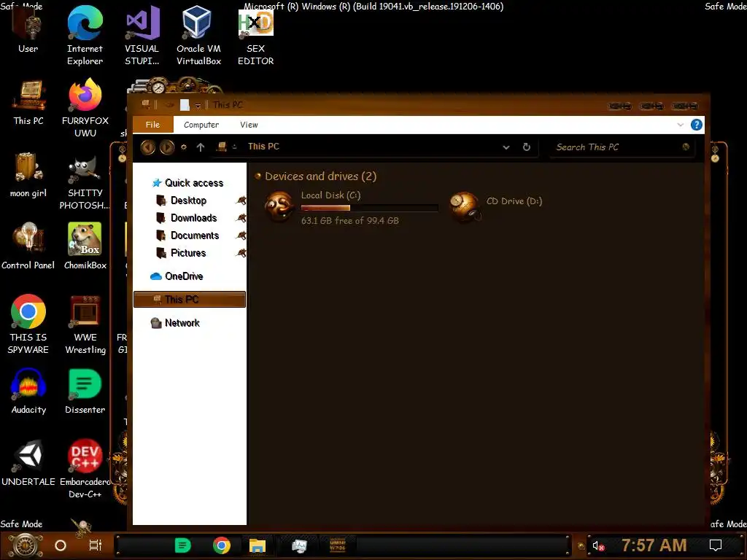Click new folder icon in title bar
747x560 pixels.
[x=185, y=105]
